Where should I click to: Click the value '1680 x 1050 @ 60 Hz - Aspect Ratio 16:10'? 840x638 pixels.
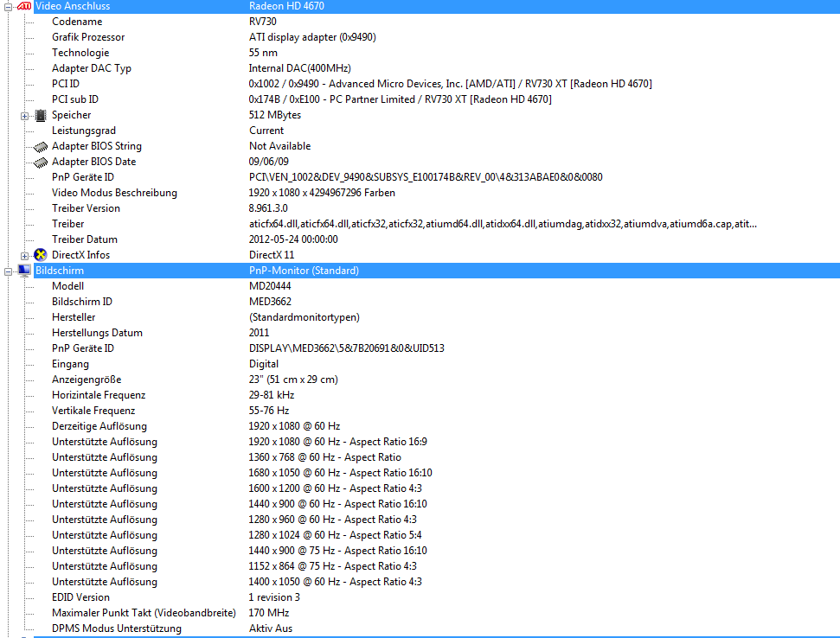point(341,473)
